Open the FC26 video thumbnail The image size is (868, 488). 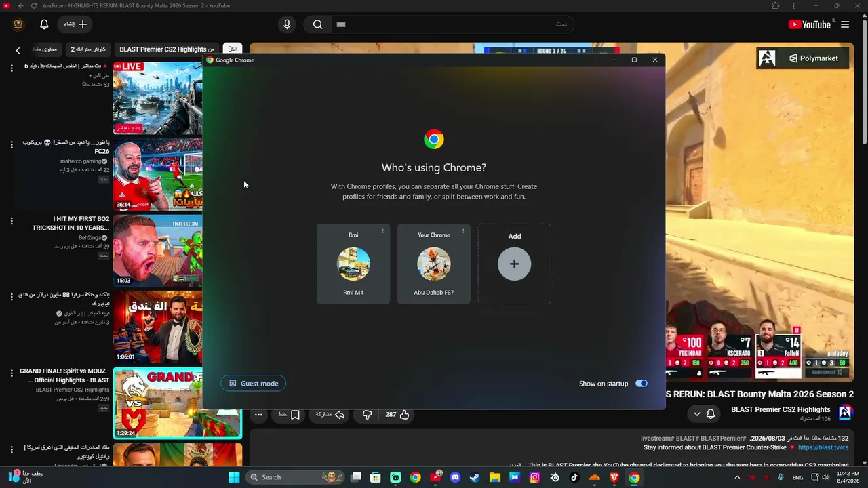point(157,175)
